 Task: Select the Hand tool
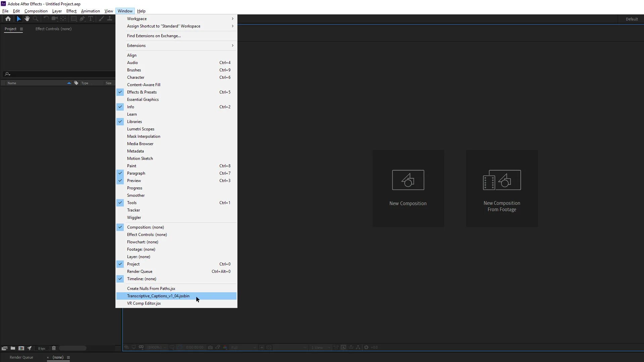point(27,19)
